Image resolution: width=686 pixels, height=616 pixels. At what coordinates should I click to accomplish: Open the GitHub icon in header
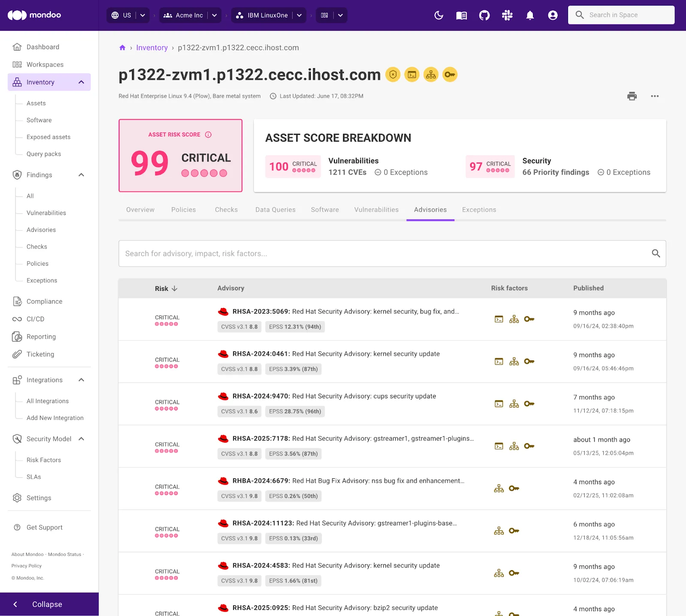click(484, 15)
